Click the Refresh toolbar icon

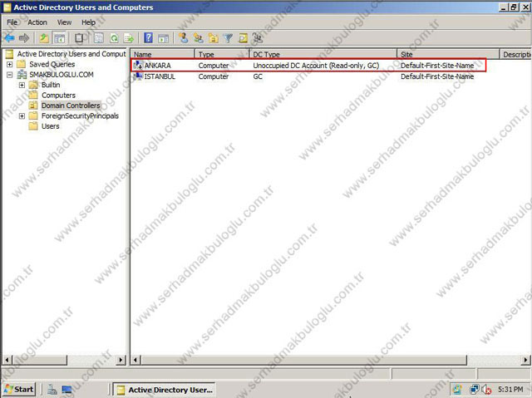[115, 38]
